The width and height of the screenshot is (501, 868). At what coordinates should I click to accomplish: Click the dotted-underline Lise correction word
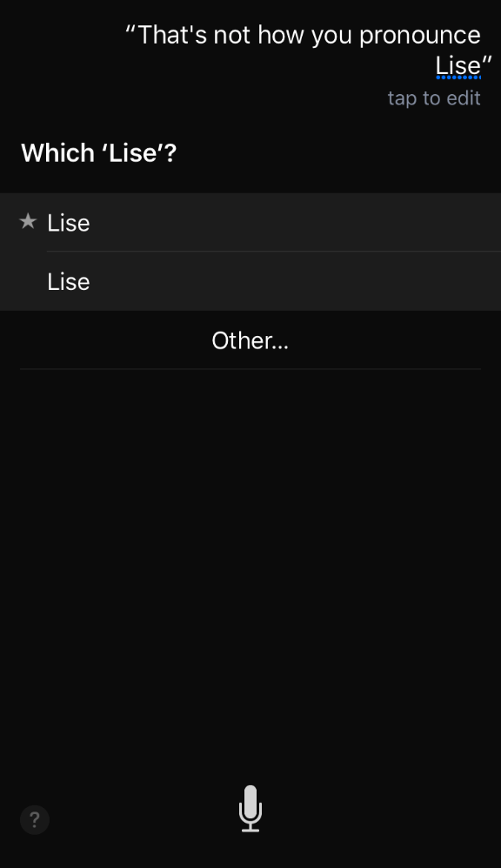(458, 66)
